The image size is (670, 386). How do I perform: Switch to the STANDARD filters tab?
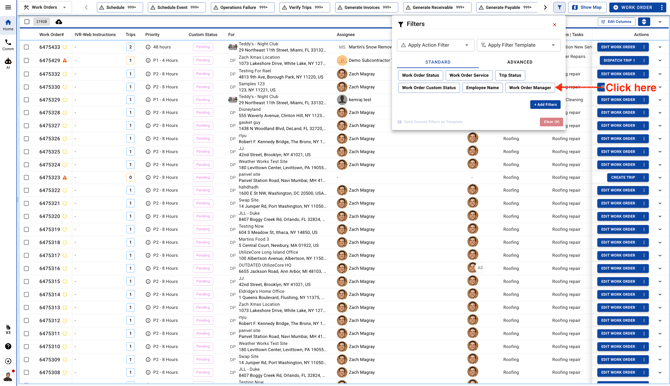(438, 62)
